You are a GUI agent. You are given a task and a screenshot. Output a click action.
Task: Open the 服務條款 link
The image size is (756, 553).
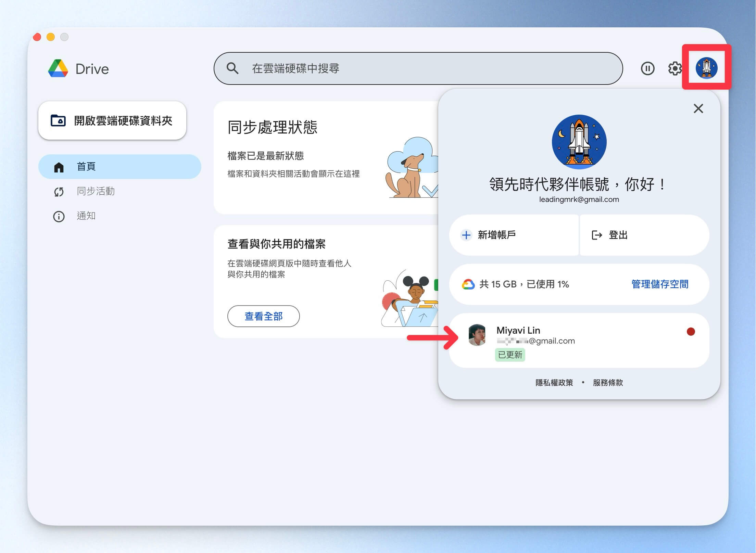coord(608,383)
